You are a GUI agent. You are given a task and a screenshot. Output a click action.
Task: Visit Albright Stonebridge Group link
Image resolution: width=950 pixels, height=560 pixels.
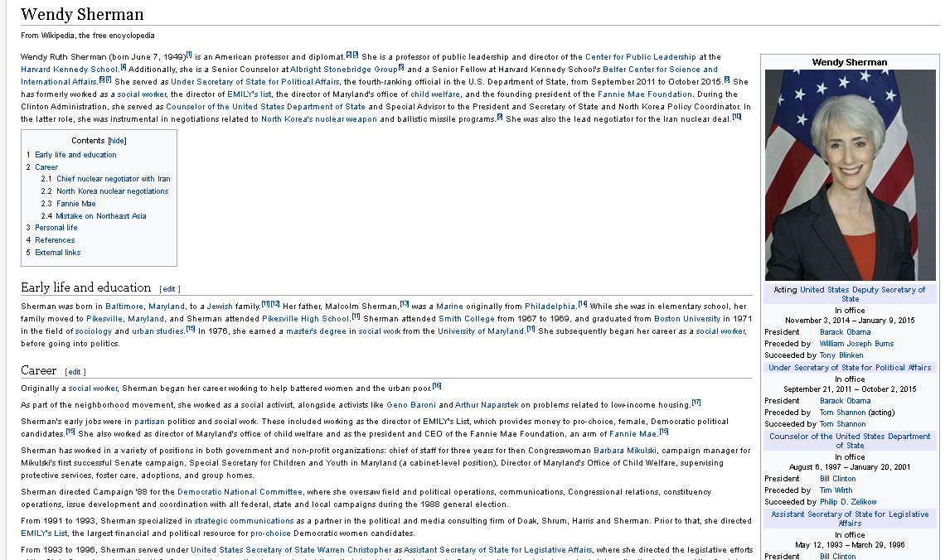[343, 70]
